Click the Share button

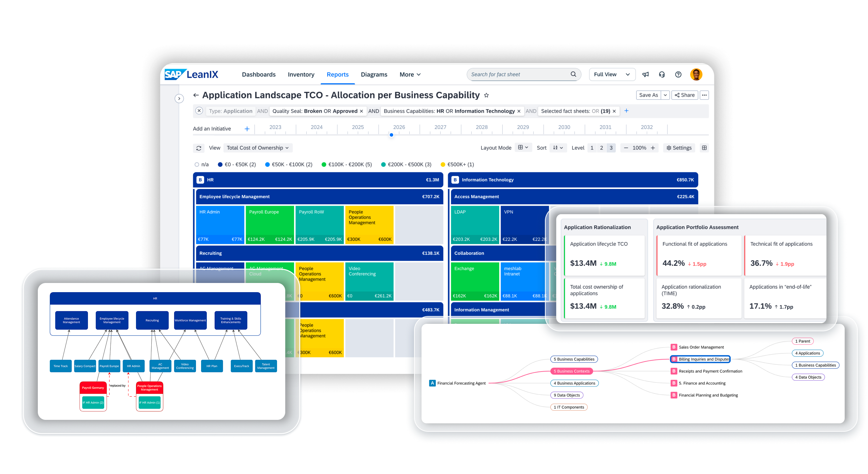[x=685, y=95]
